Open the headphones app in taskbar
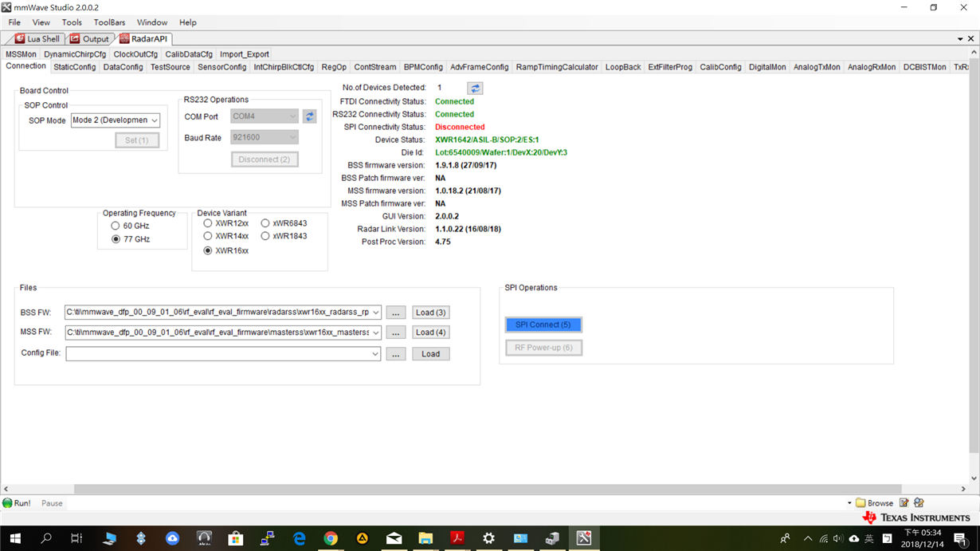Screen dimensions: 980x551 (204, 538)
